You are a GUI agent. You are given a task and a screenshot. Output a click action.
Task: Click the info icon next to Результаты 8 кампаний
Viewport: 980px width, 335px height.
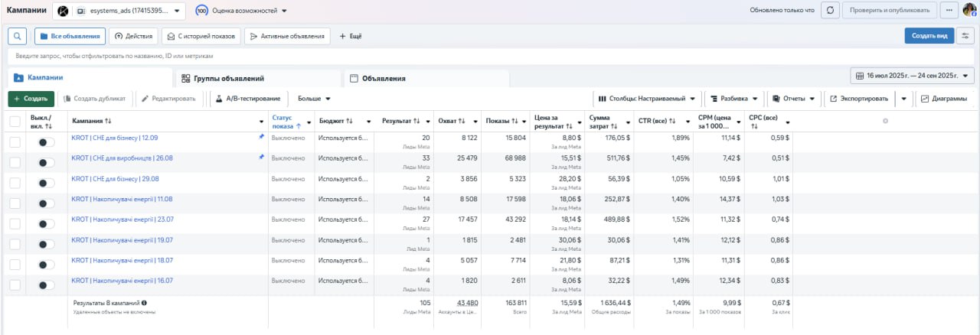144,303
